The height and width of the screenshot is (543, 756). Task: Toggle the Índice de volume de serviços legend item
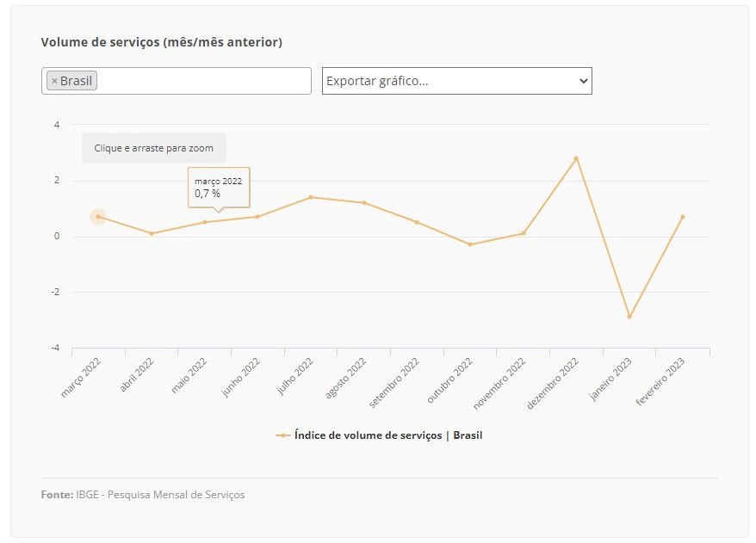[379, 435]
